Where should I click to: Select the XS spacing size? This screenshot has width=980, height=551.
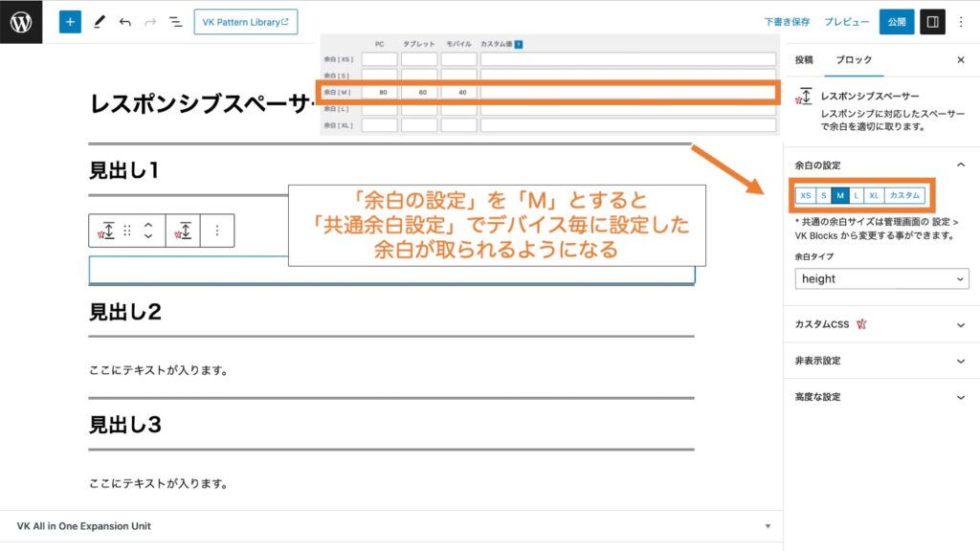click(806, 195)
